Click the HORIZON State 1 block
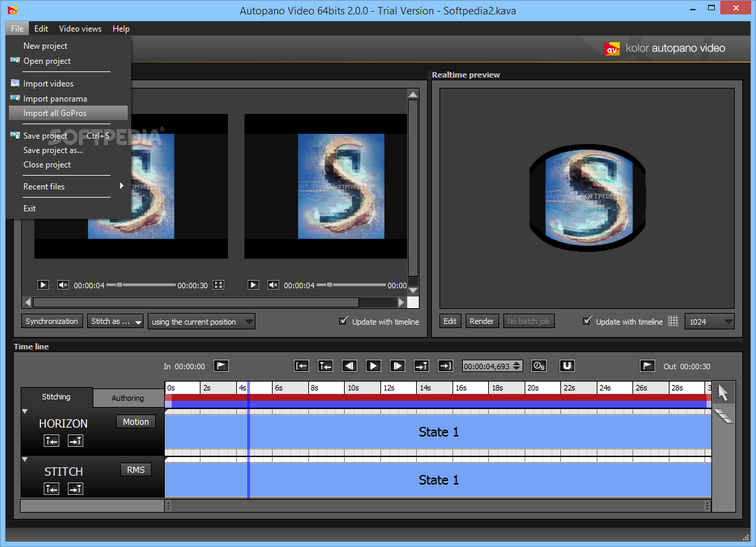The width and height of the screenshot is (756, 547). [438, 432]
